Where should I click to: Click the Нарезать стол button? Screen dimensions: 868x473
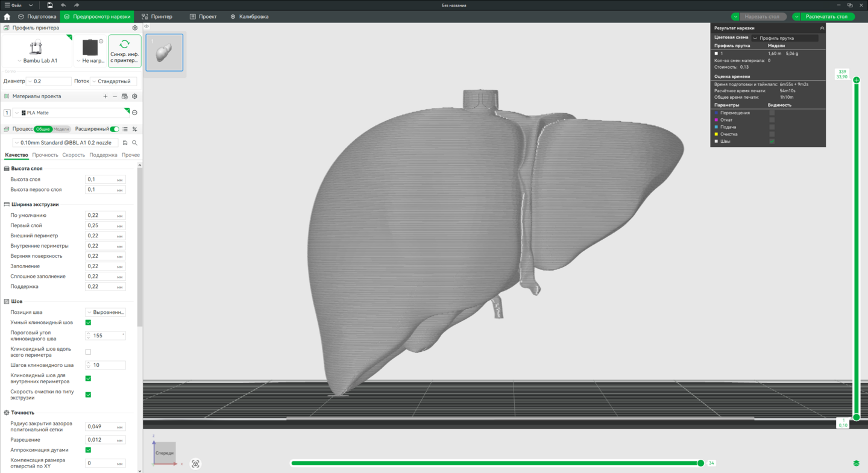tap(762, 17)
